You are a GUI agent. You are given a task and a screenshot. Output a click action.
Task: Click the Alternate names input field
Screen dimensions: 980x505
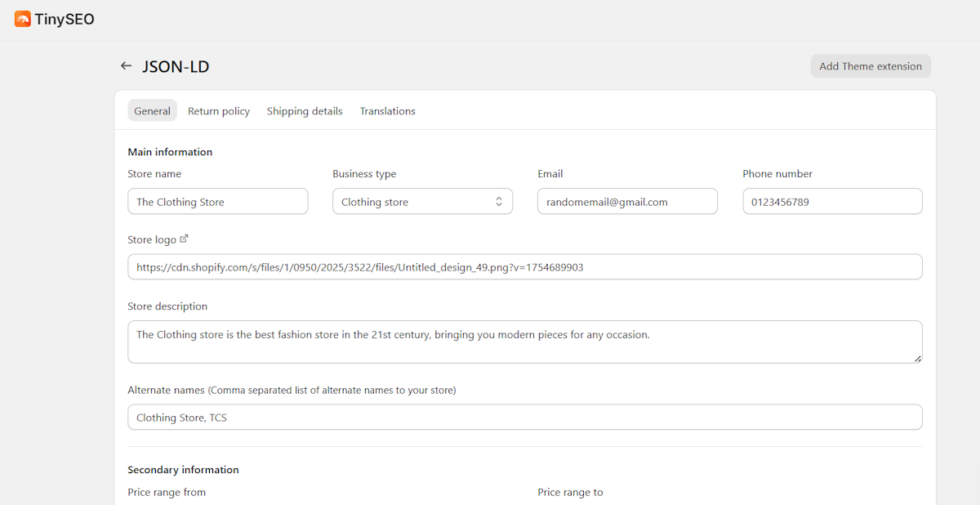(525, 417)
